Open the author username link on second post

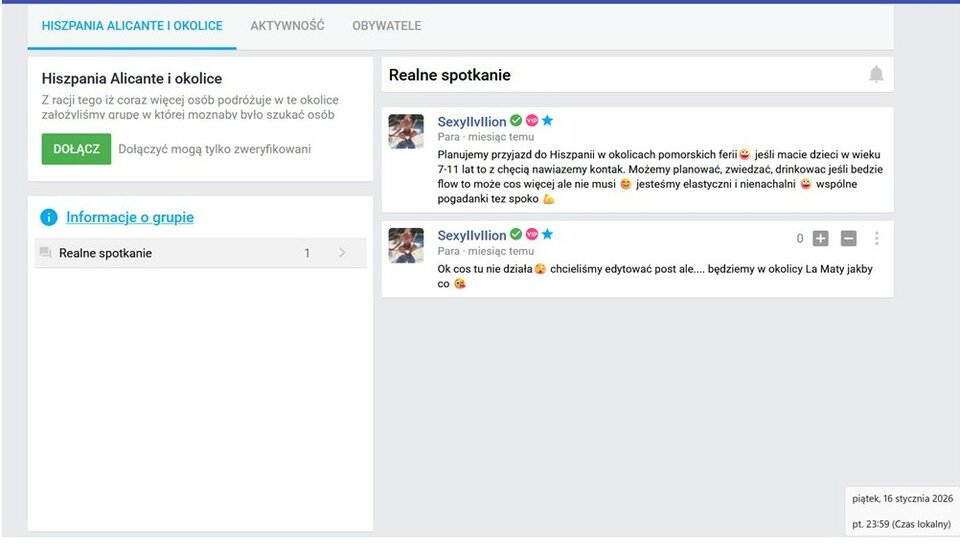click(x=472, y=235)
